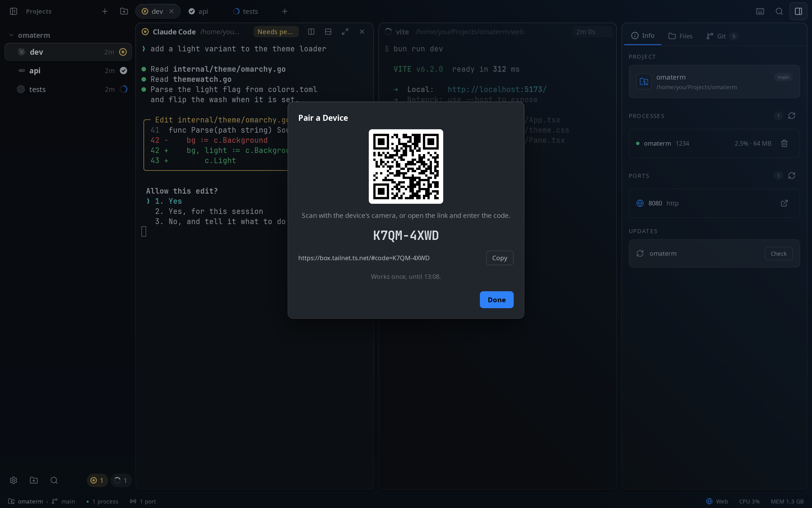Click the pairing QR code image
This screenshot has height=508, width=812.
click(x=406, y=166)
